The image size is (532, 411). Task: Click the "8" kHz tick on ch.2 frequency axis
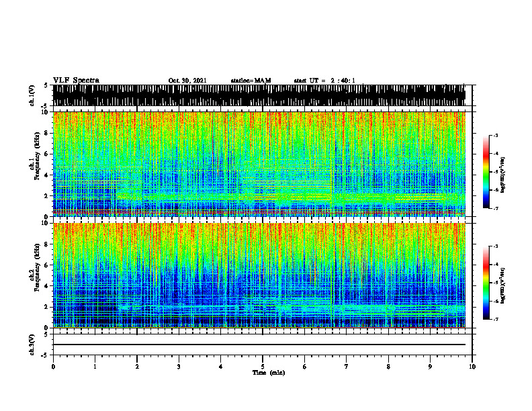(47, 244)
